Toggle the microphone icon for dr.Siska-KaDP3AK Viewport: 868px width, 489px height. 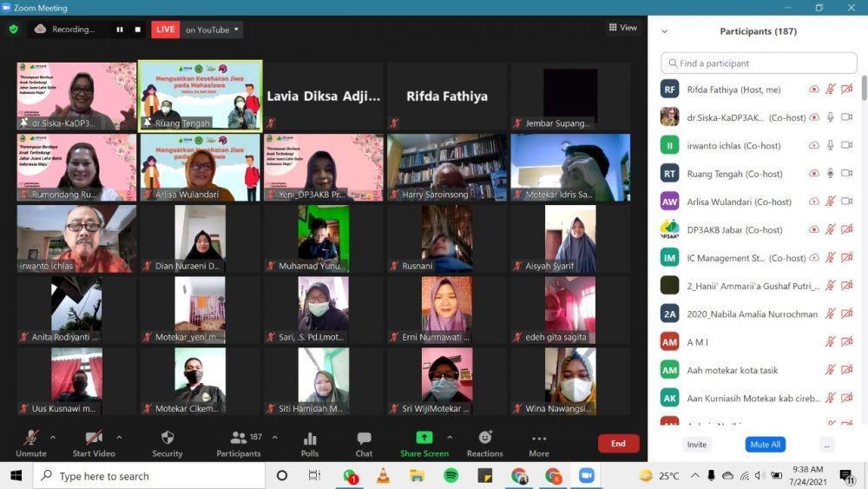click(831, 117)
